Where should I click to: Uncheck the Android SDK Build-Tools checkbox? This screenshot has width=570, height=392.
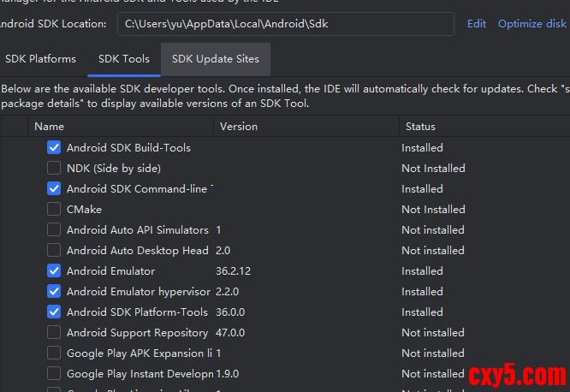54,148
